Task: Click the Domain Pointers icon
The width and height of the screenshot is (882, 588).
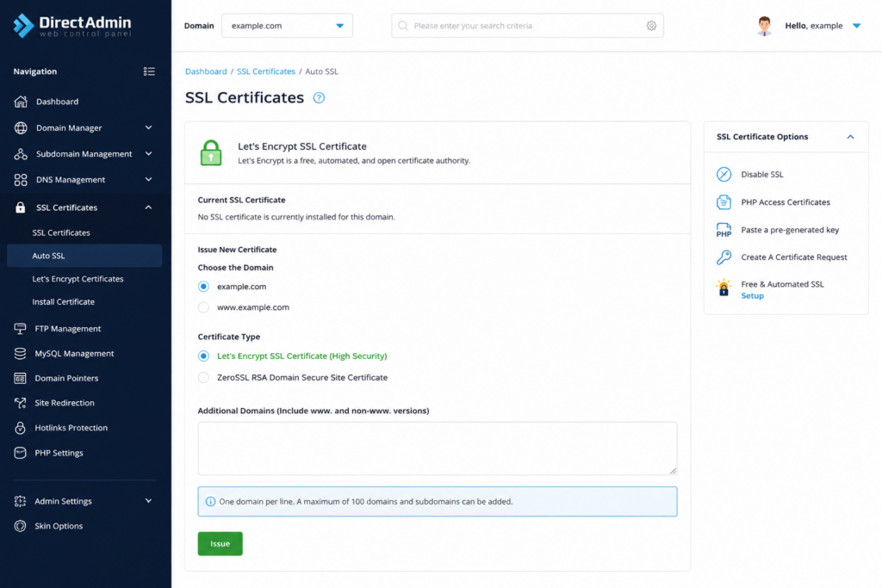Action: (21, 378)
